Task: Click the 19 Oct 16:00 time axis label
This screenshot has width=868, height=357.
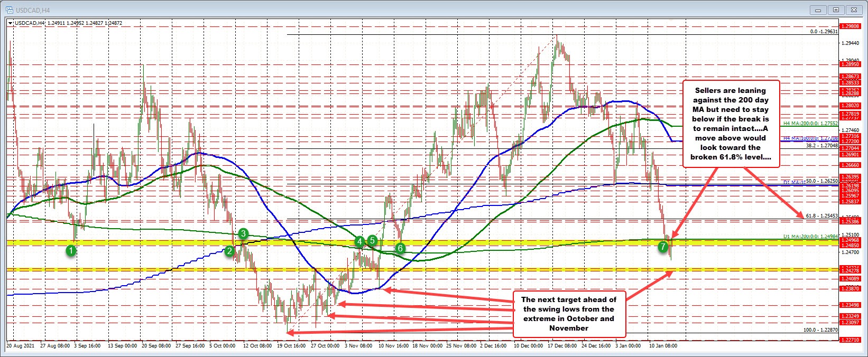Action: (291, 346)
